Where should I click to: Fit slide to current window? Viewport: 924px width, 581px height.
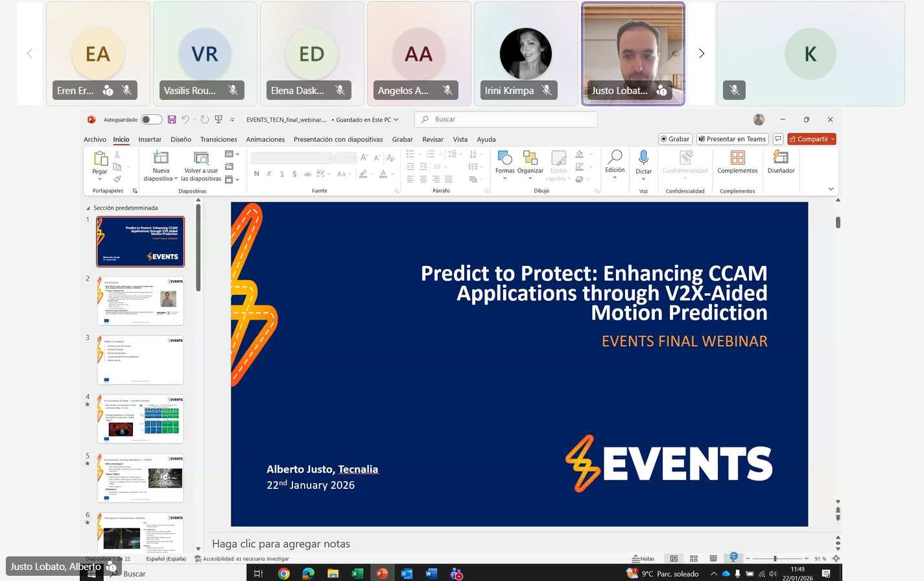pos(836,558)
